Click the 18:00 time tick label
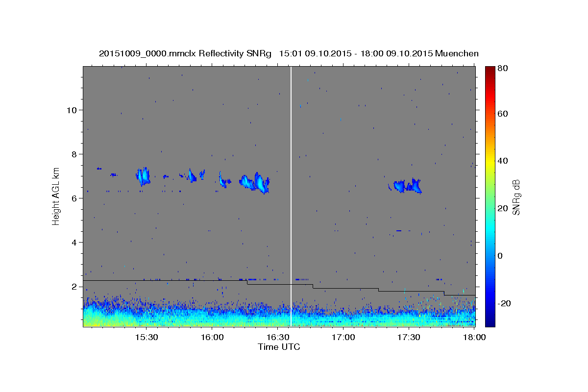 point(474,337)
